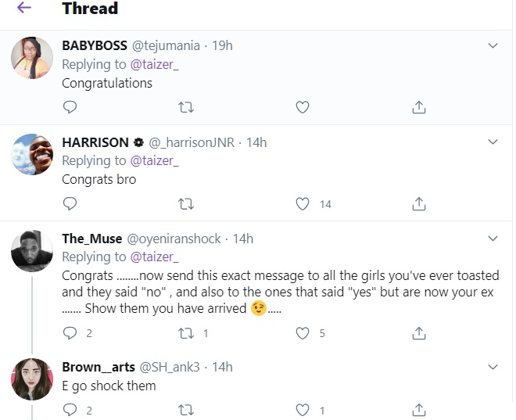Share the BABYBOSS tweet
The width and height of the screenshot is (516, 420).
tap(418, 108)
